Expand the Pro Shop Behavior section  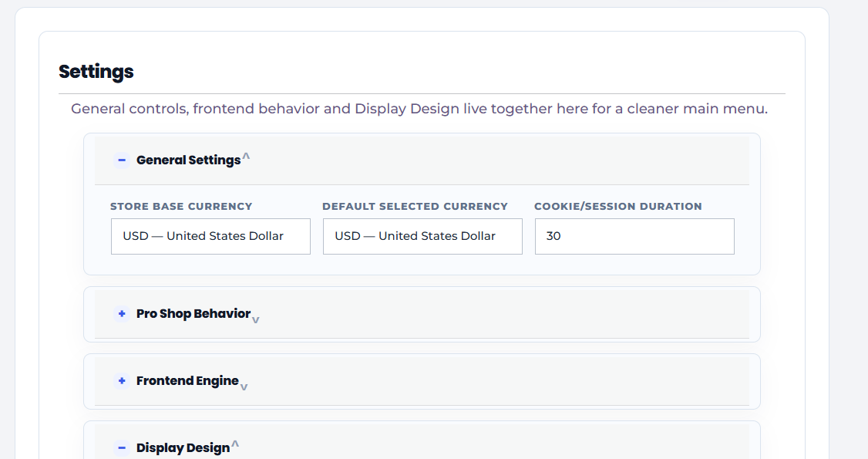[422, 314]
